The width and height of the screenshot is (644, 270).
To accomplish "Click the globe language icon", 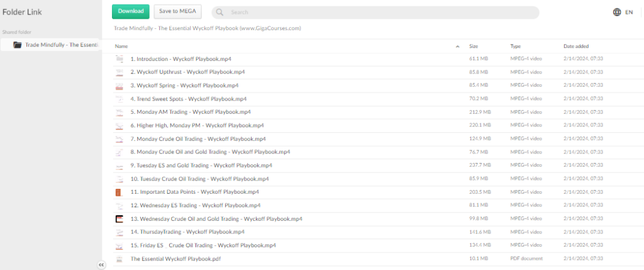I will [616, 12].
